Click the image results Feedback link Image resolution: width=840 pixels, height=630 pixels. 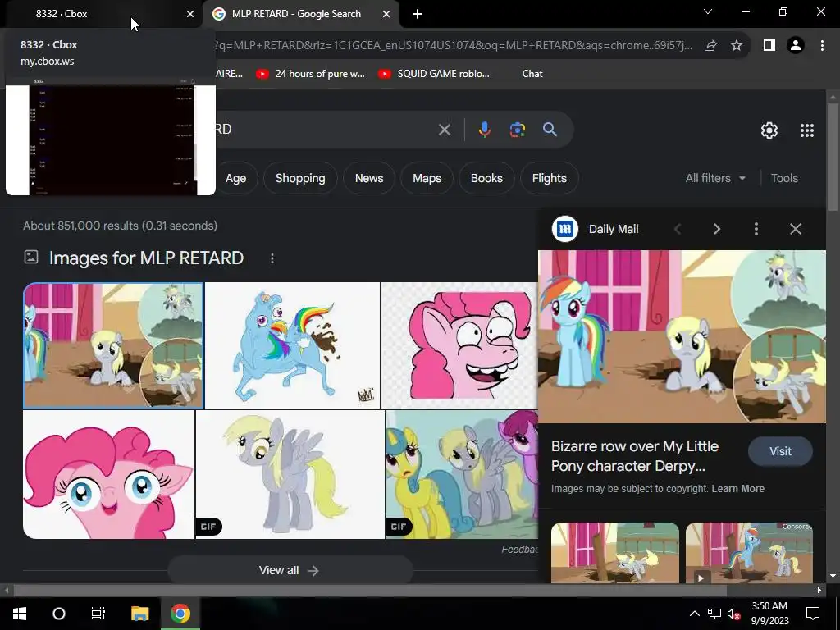coord(519,549)
